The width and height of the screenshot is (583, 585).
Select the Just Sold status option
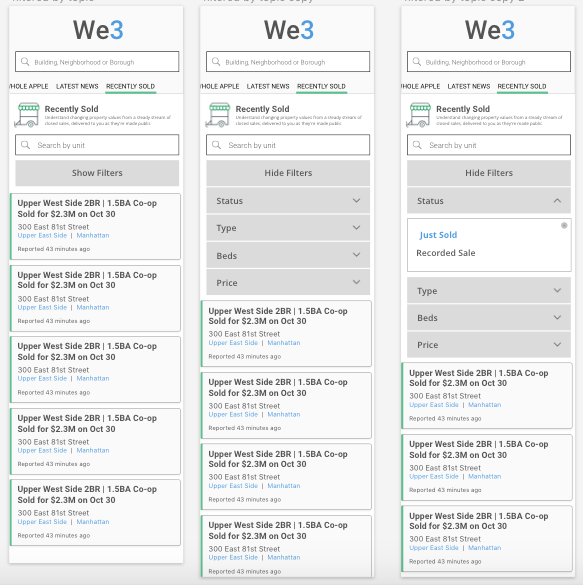(438, 235)
